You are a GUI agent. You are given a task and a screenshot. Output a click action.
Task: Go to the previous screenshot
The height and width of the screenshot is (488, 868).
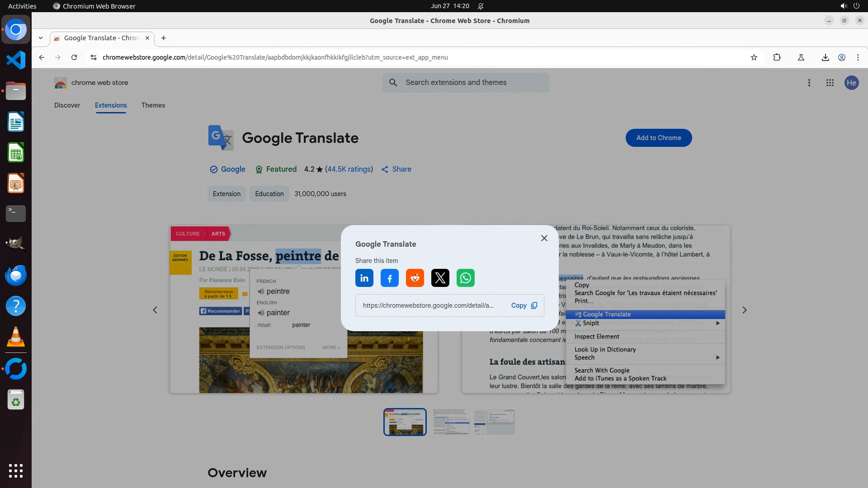[x=155, y=310]
